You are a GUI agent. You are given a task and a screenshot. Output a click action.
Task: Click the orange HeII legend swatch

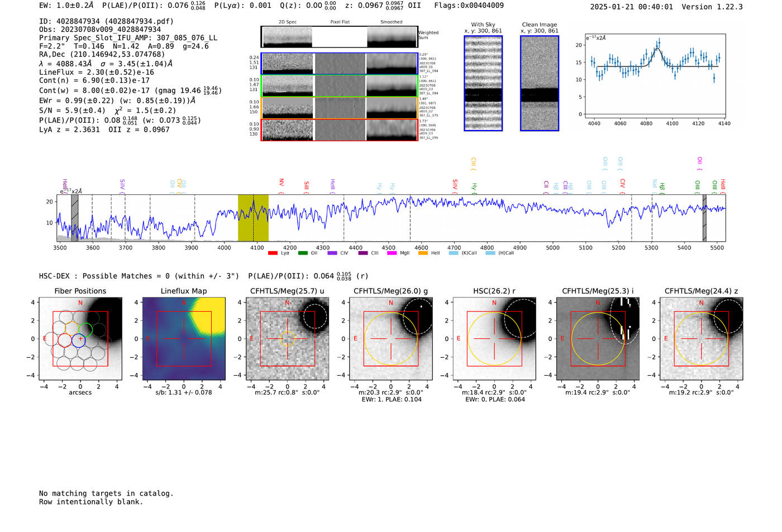(423, 253)
